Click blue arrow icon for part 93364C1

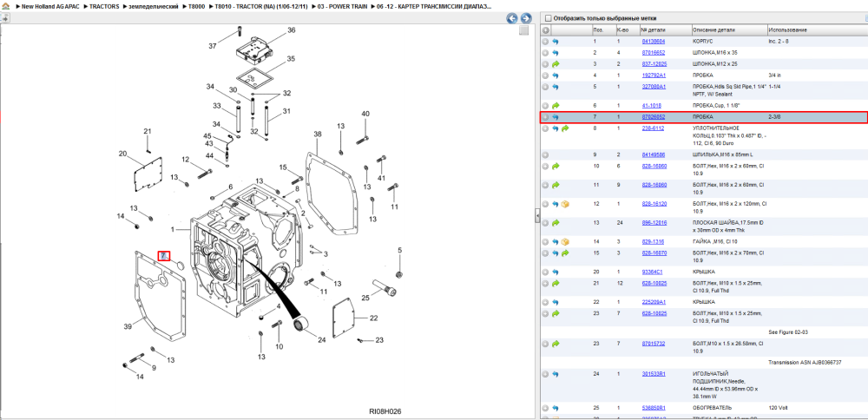pos(556,272)
